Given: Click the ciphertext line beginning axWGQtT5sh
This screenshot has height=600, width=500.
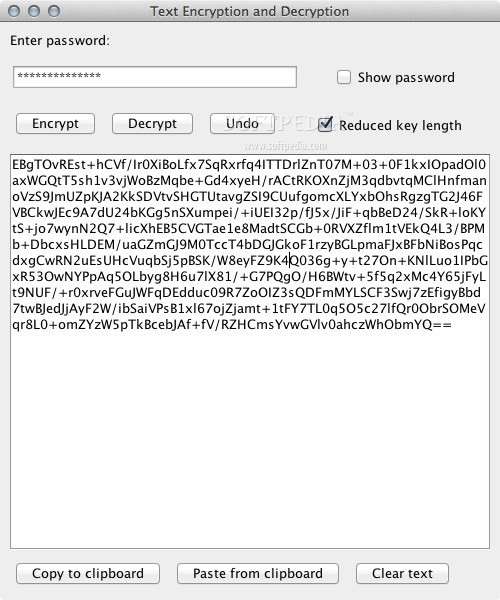Looking at the screenshot, I should coord(249,181).
